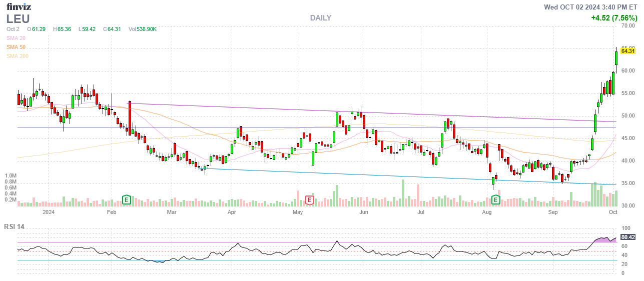Image resolution: width=644 pixels, height=281 pixels.
Task: Toggle the SMA 20 legend label
Action: coord(16,38)
